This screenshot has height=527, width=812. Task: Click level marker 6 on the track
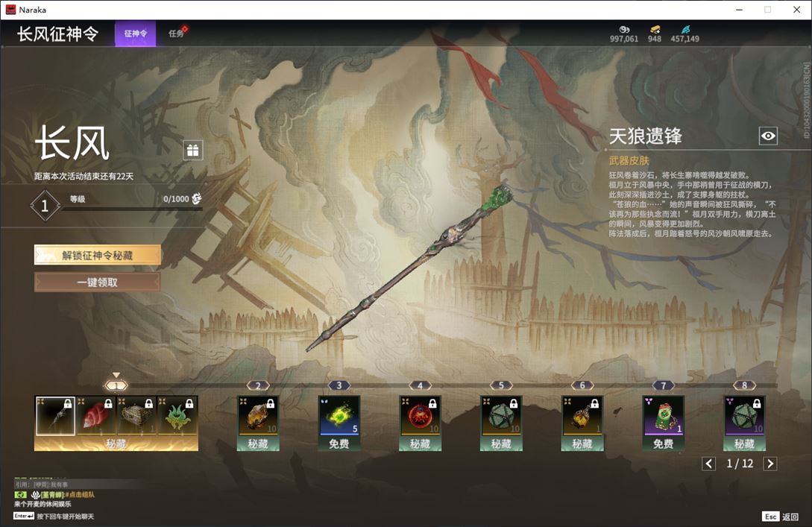(x=582, y=385)
